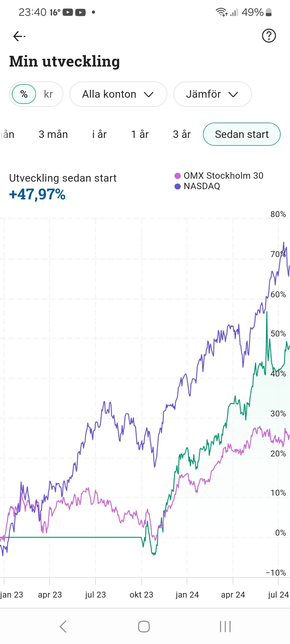Tap the battery icon in status bar

[x=269, y=12]
